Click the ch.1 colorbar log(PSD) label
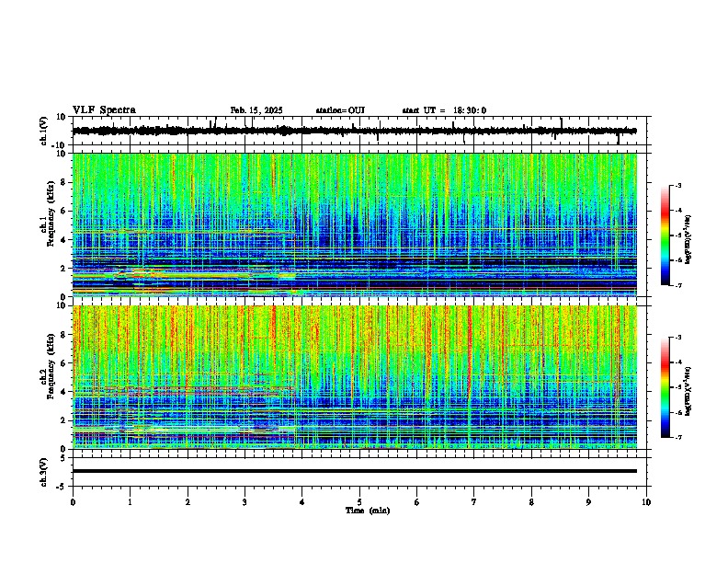Viewport: 728px width, 563px height. coord(688,239)
